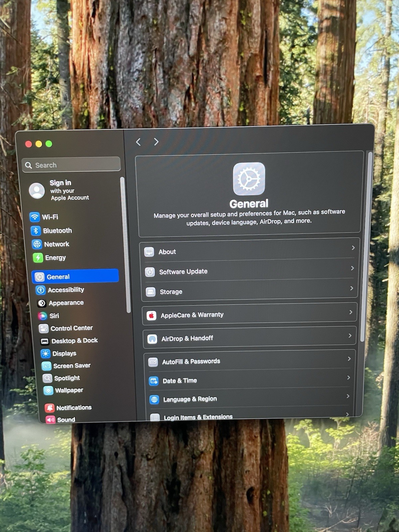This screenshot has height=532, width=399.
Task: Expand the About row chevron
Action: click(353, 248)
